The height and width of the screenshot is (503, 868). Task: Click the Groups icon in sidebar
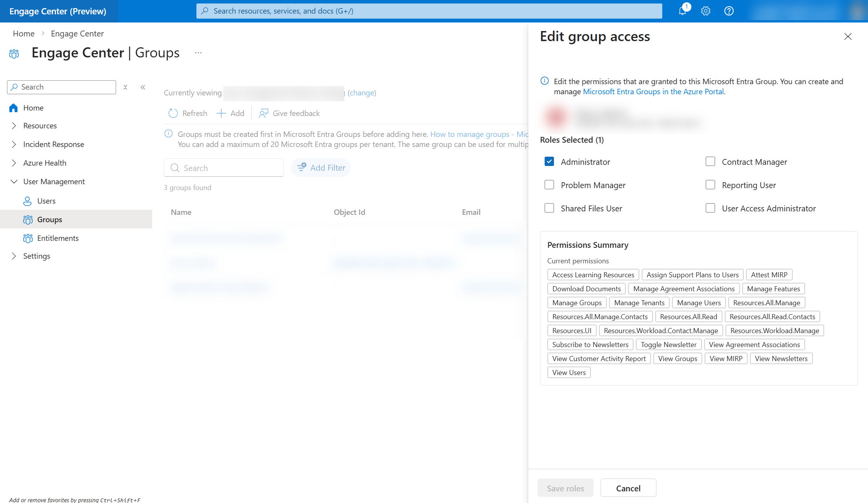click(28, 220)
